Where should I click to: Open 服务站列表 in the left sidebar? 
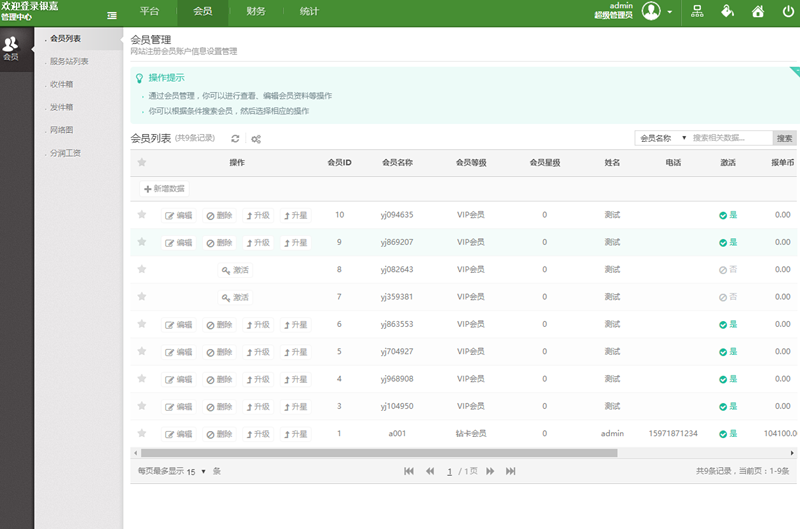[x=69, y=61]
